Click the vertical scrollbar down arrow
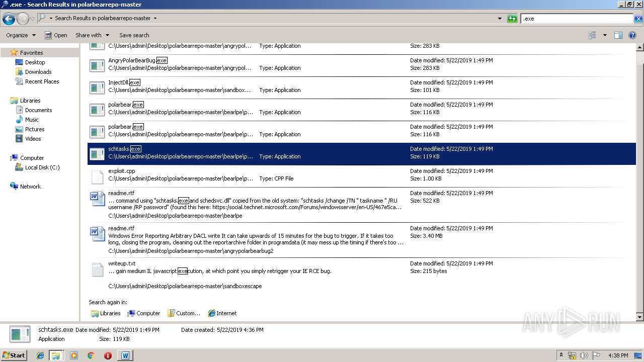The width and height of the screenshot is (644, 362). 639,317
